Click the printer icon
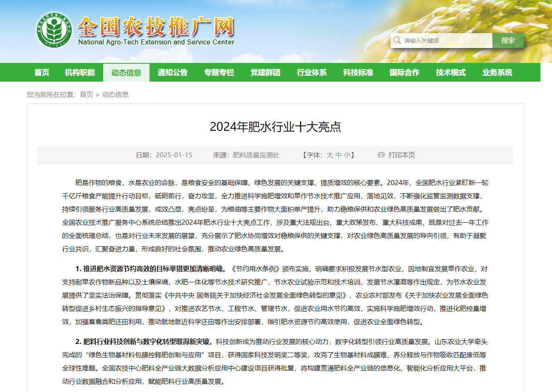Screen dimensions: 552x392 (381, 155)
